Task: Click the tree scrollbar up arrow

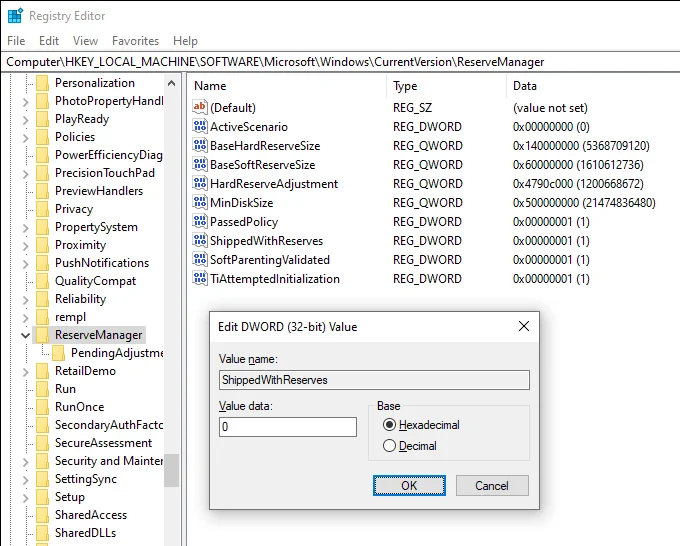Action: click(171, 83)
